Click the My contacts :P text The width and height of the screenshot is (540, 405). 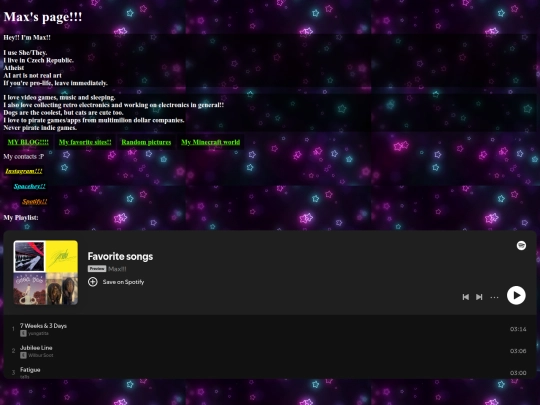tap(24, 156)
